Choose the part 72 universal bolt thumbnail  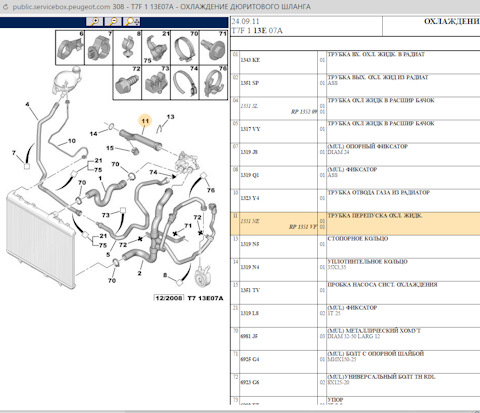(127, 83)
